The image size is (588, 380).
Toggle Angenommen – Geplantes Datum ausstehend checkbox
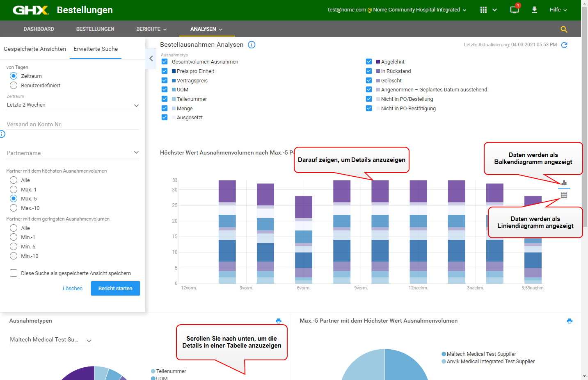pos(369,89)
